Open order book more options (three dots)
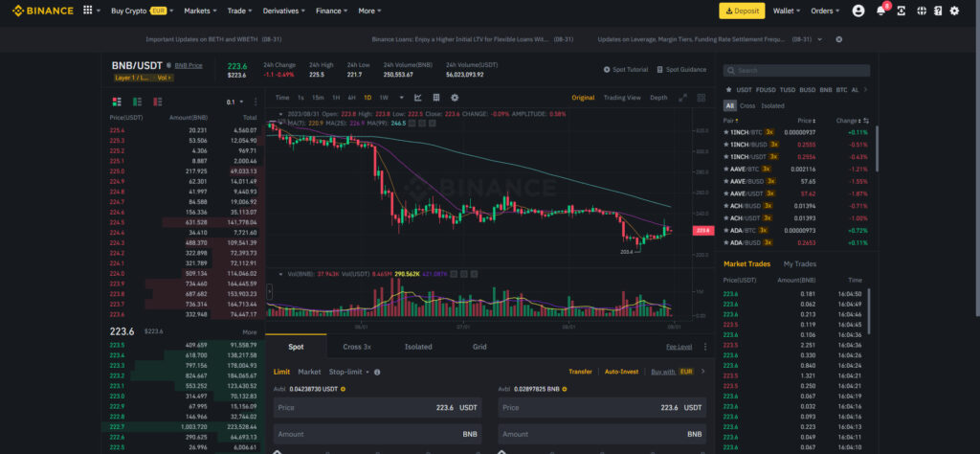This screenshot has height=454, width=980. tap(255, 102)
